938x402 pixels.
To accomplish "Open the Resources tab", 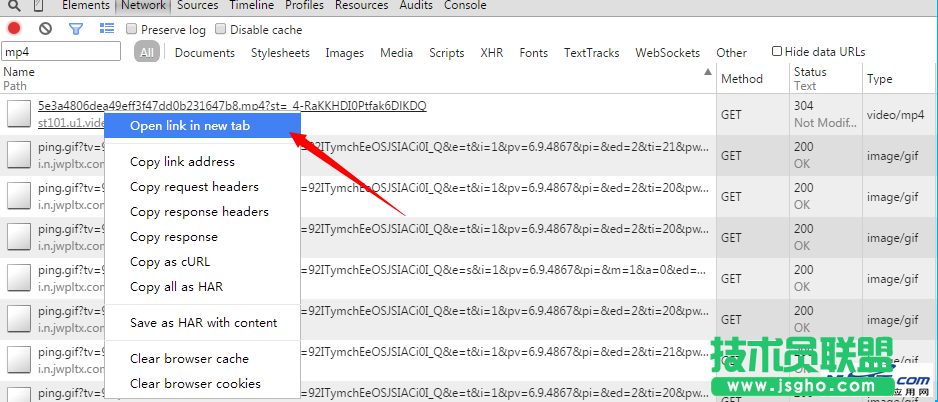I will 361,5.
